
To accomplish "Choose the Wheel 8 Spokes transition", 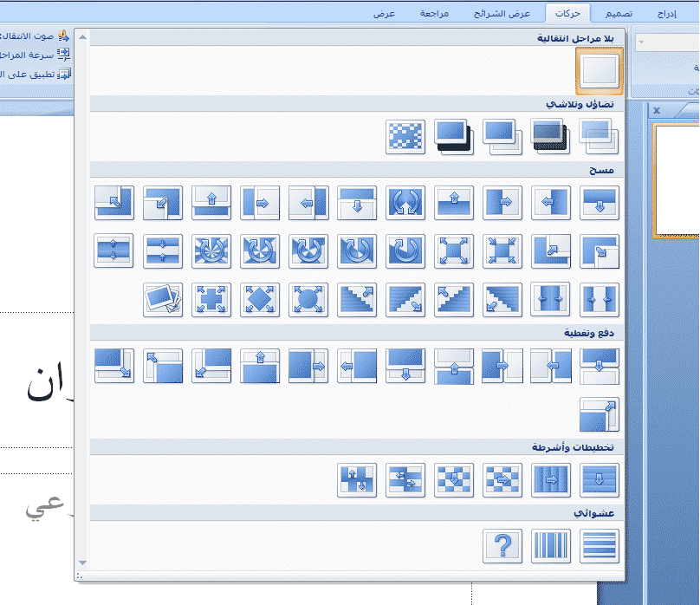I will 211,250.
